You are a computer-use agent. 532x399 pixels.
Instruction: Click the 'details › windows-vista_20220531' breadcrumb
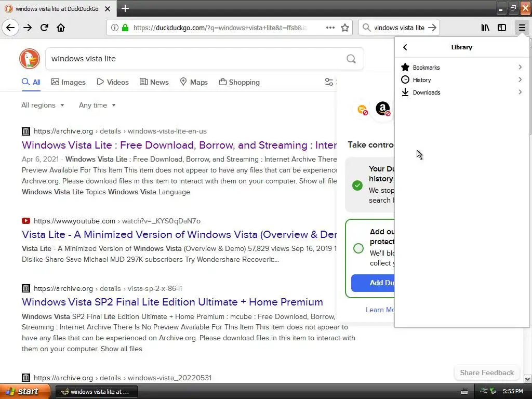coord(155,378)
